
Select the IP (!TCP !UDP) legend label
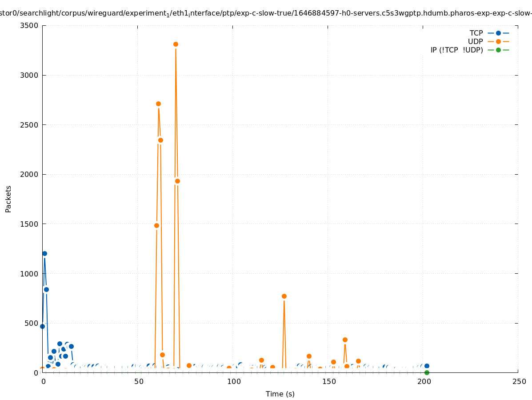click(x=456, y=50)
